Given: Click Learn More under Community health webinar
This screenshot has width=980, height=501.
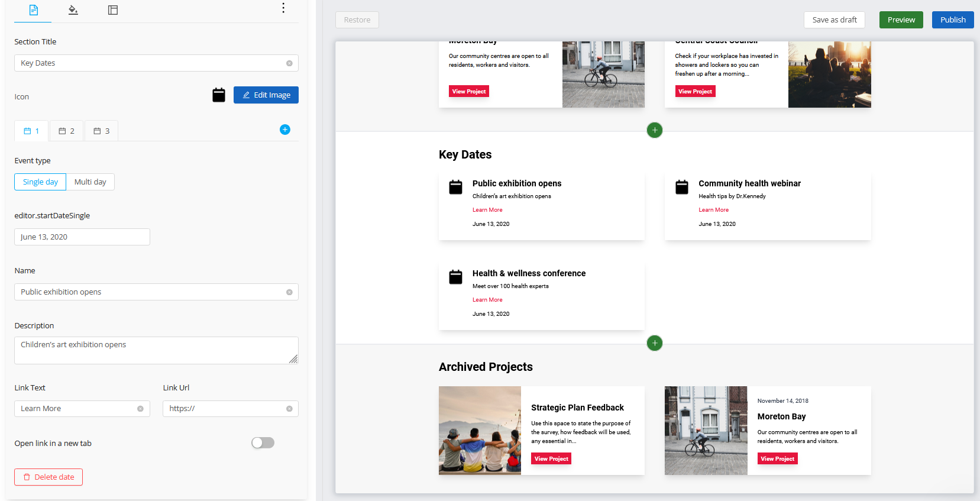Looking at the screenshot, I should coord(714,210).
